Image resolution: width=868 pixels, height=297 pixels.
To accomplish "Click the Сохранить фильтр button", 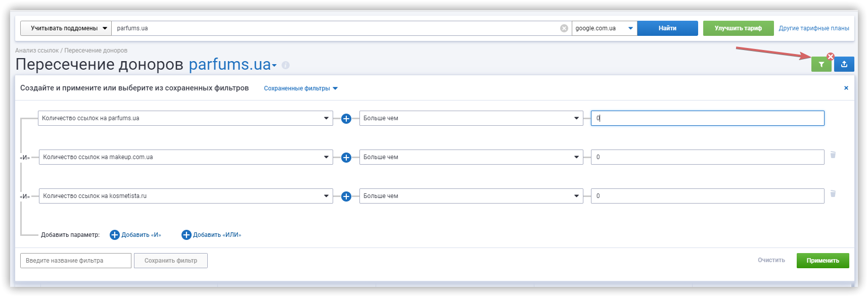I will coord(171,261).
